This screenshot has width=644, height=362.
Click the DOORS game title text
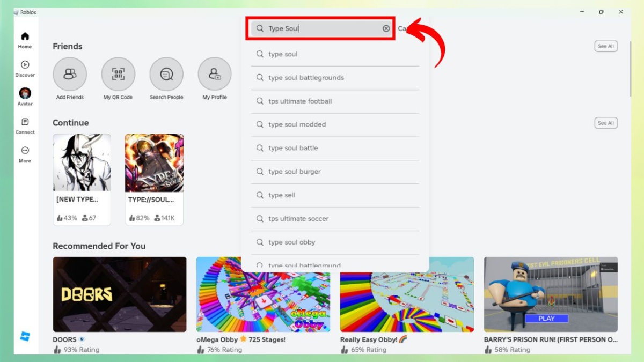tap(64, 339)
